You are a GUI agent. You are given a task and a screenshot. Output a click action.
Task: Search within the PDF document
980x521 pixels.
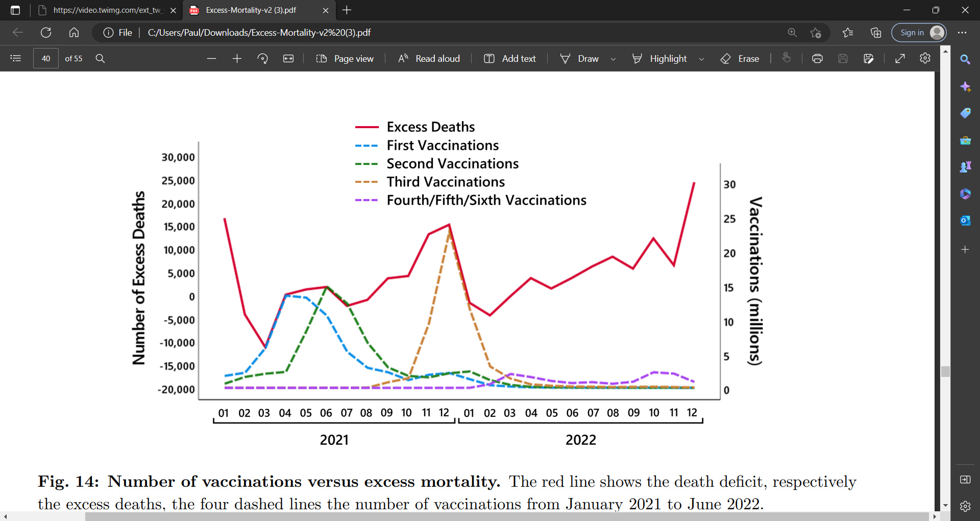(101, 59)
